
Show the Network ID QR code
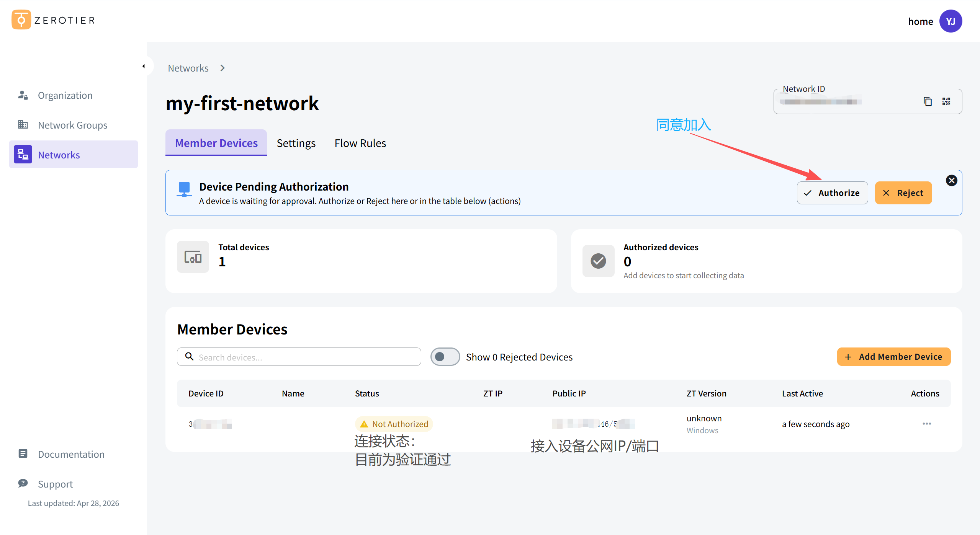click(946, 101)
